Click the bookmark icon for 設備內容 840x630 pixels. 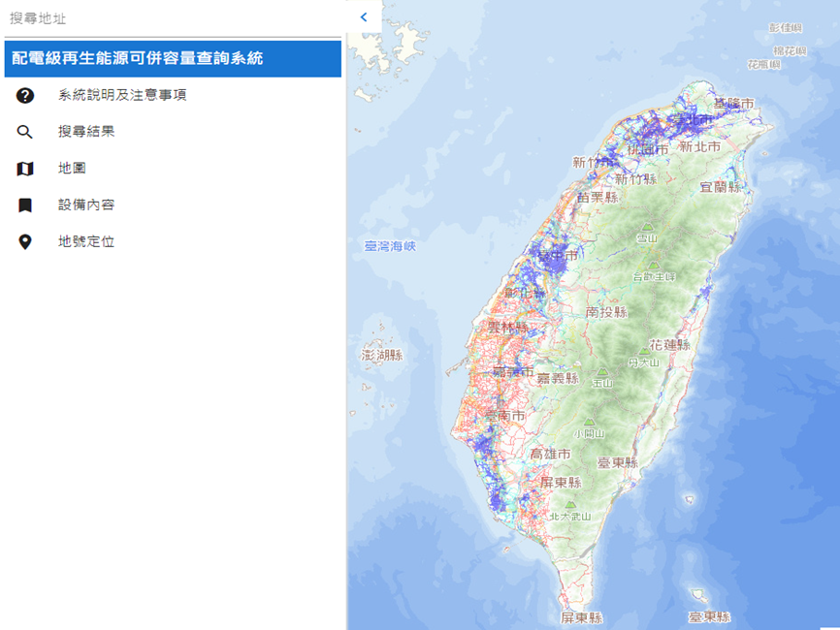25,205
